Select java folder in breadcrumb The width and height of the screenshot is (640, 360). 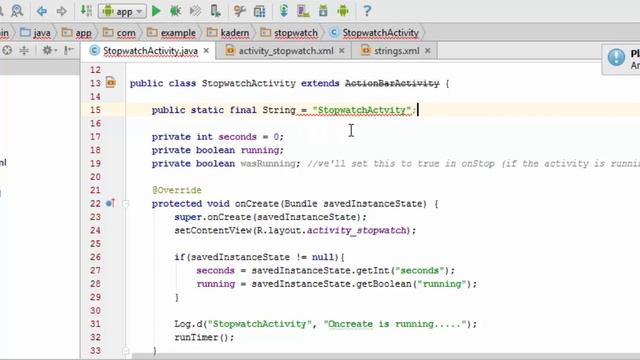point(36,33)
